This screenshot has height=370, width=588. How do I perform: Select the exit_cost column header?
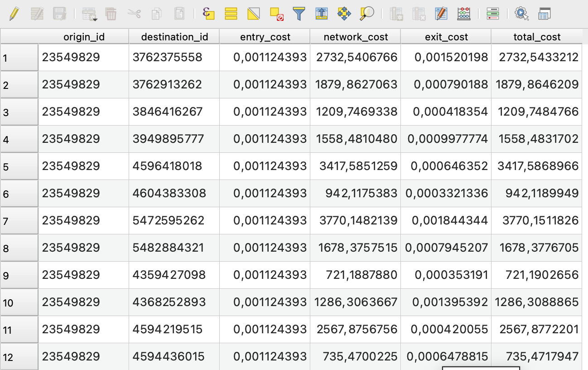click(x=446, y=37)
